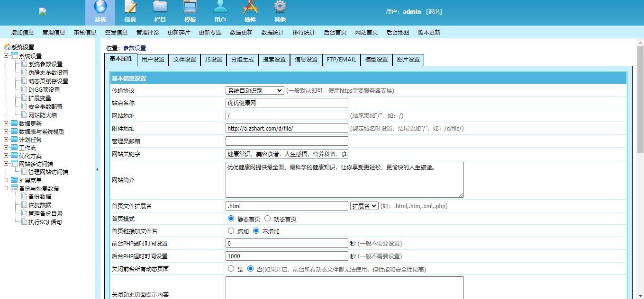Open the 用户 person icon section
644x299 pixels.
[x=220, y=12]
